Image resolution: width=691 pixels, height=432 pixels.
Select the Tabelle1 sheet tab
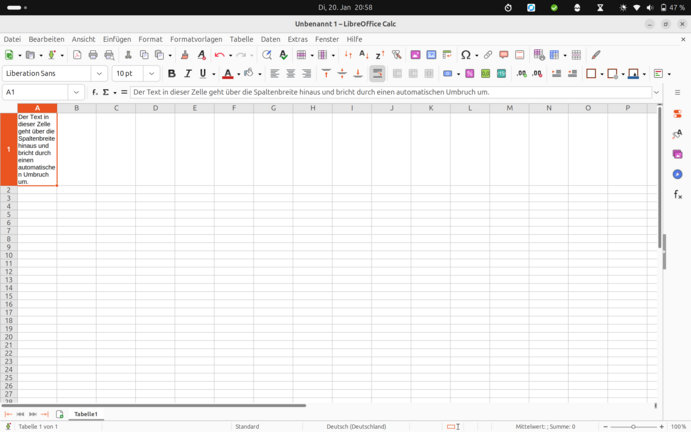coord(86,414)
